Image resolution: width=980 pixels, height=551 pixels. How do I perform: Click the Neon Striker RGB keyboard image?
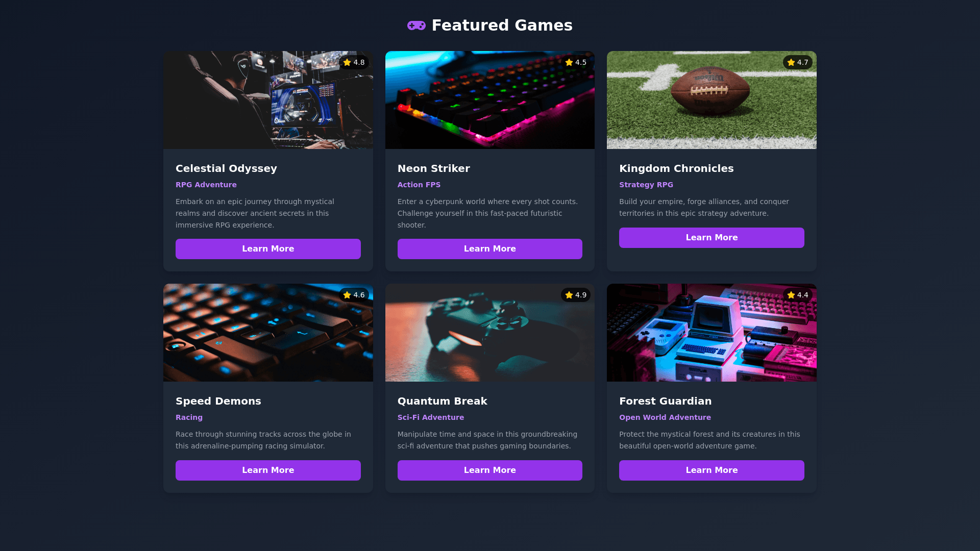490,100
